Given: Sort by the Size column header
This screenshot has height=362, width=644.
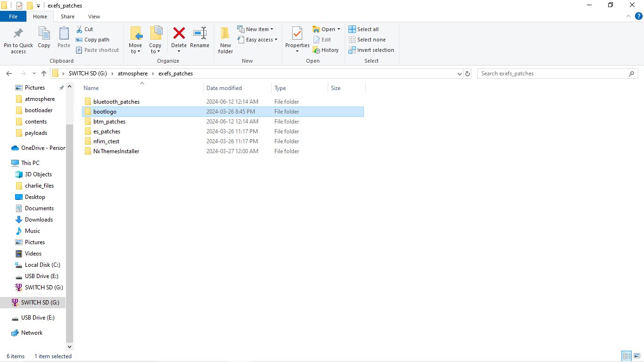Looking at the screenshot, I should pyautogui.click(x=336, y=88).
